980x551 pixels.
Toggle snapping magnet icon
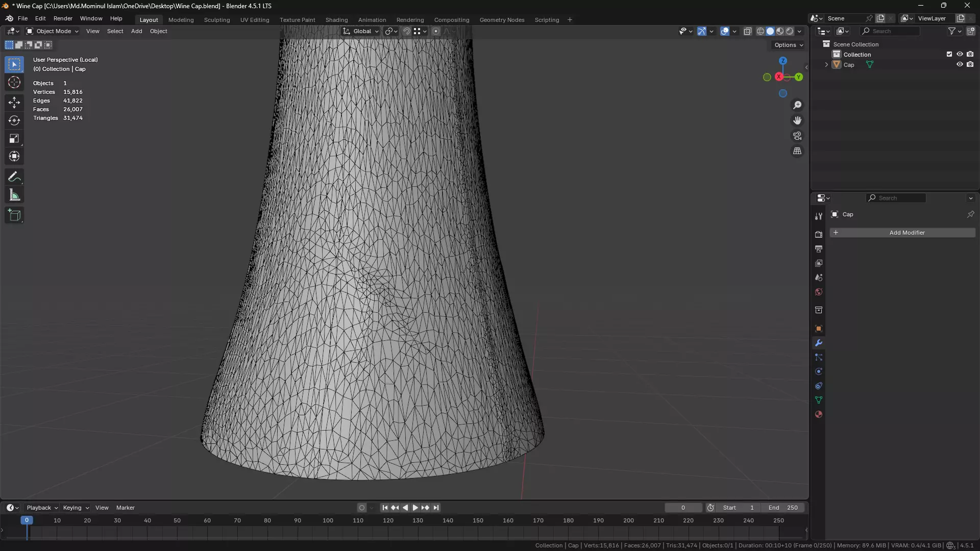tap(407, 31)
